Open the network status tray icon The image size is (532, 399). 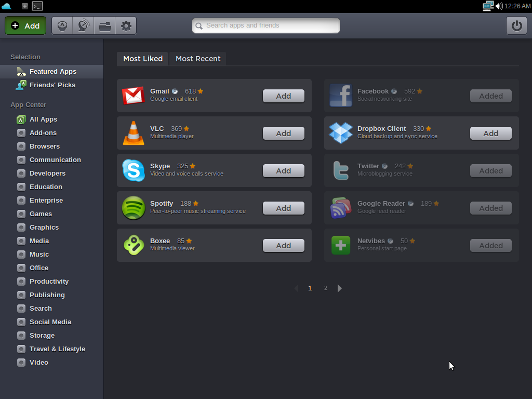pos(488,6)
